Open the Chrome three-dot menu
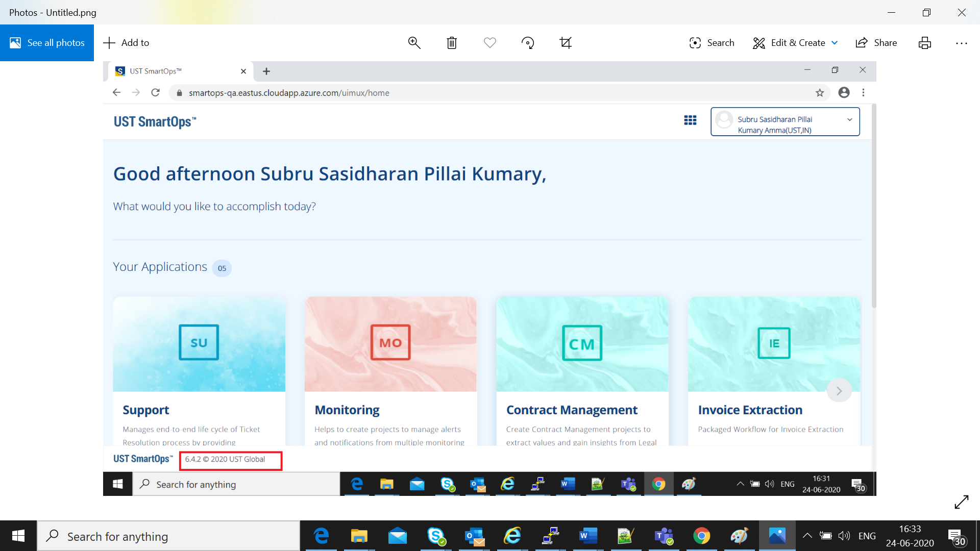 point(864,92)
